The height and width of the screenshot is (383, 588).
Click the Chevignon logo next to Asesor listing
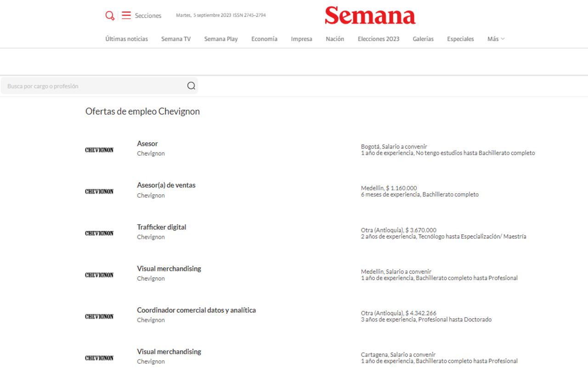[x=100, y=149]
